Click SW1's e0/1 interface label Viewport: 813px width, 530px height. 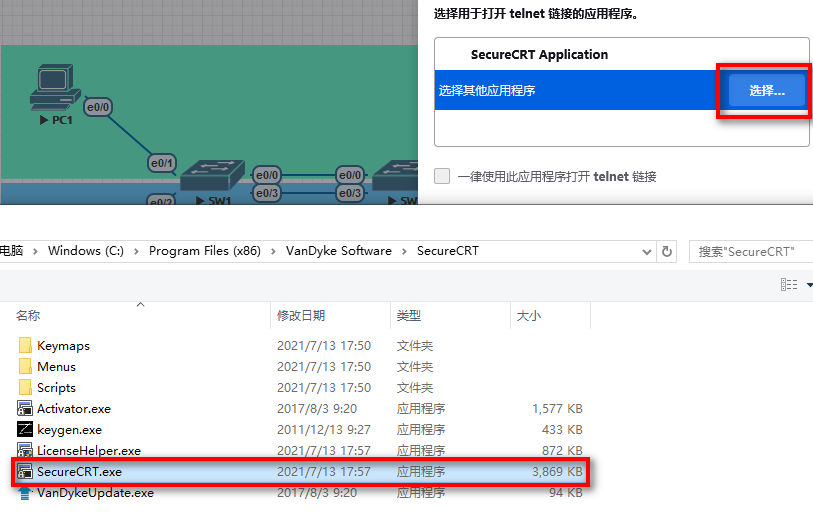click(x=162, y=163)
